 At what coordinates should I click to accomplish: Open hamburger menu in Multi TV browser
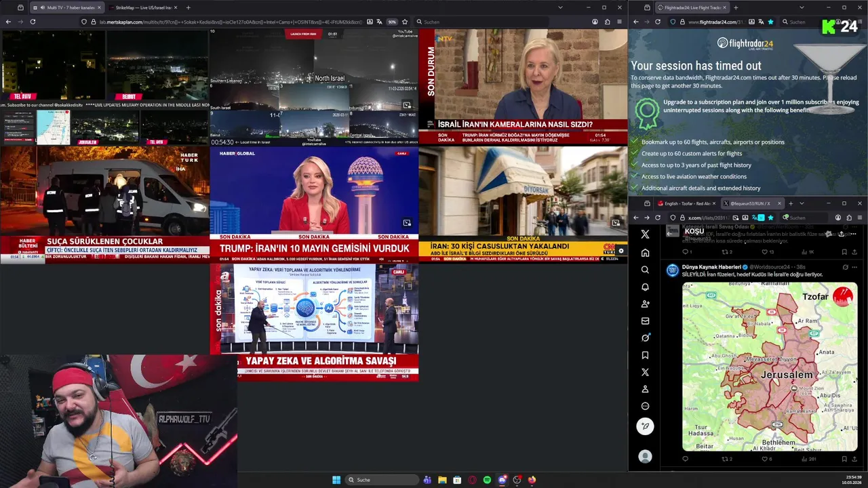(x=619, y=22)
